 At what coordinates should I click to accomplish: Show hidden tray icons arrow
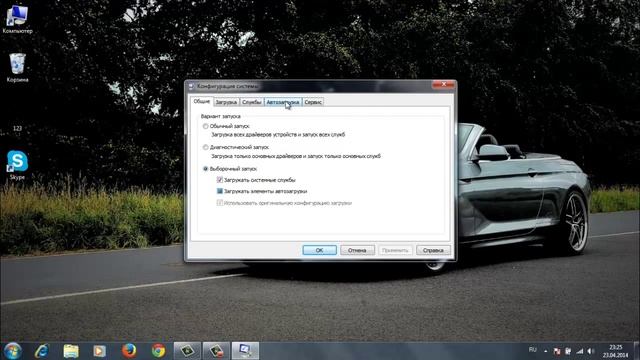click(545, 351)
